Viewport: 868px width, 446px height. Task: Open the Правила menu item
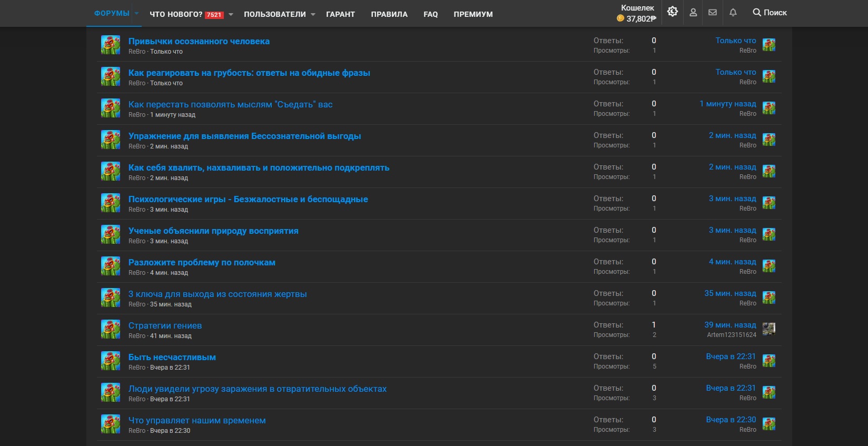(389, 14)
